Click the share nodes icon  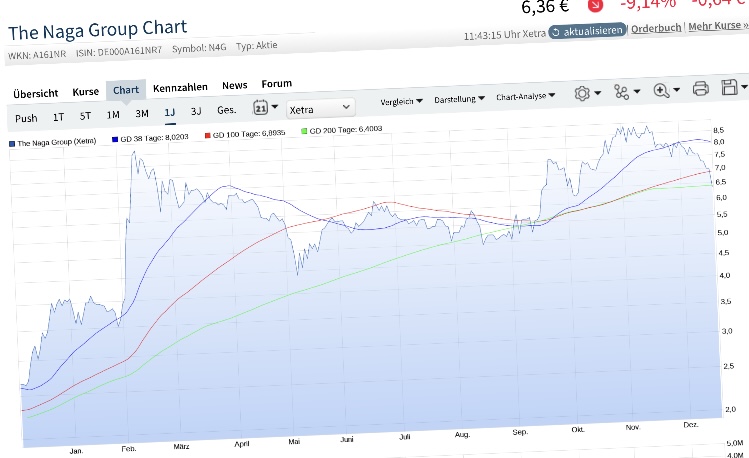pyautogui.click(x=622, y=92)
